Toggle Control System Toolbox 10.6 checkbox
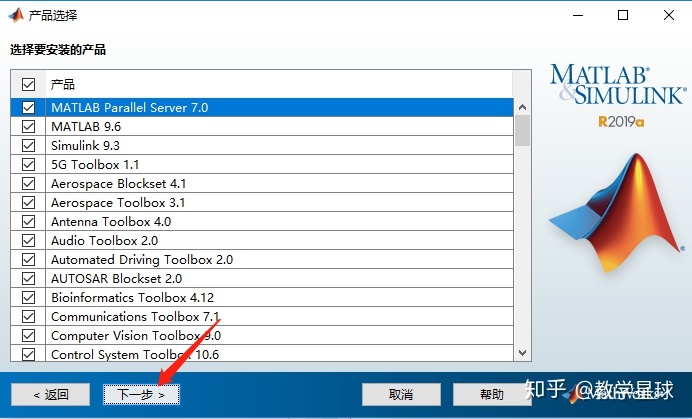The height and width of the screenshot is (419, 692). 28,354
